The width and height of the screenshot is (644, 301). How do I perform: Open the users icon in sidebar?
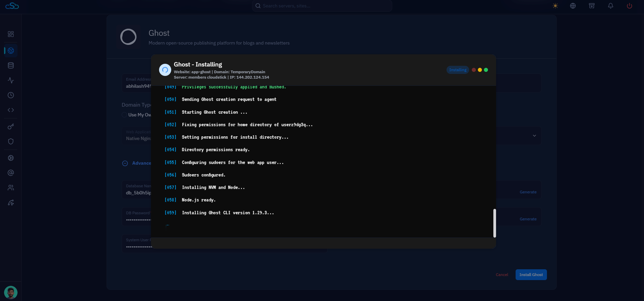(11, 188)
